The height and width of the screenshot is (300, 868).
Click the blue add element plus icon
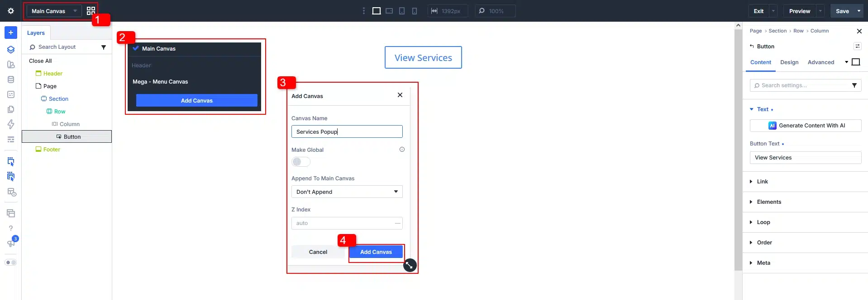tap(11, 33)
